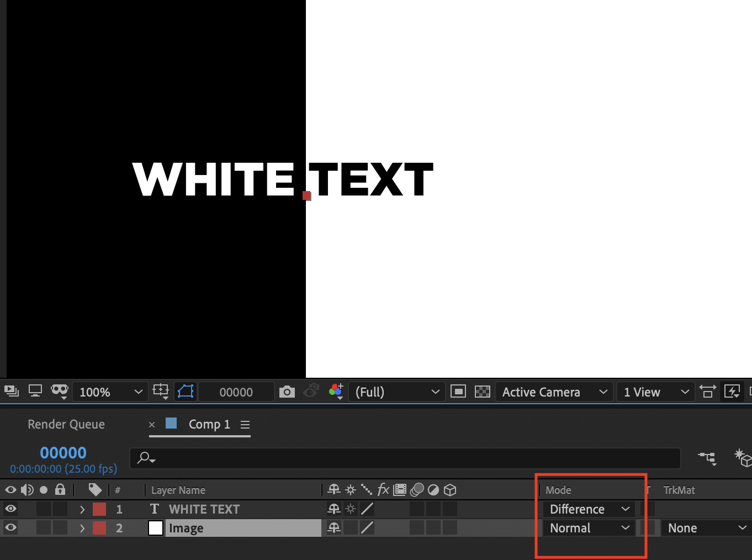Open channel and color management settings
The image size is (752, 560).
pyautogui.click(x=336, y=391)
